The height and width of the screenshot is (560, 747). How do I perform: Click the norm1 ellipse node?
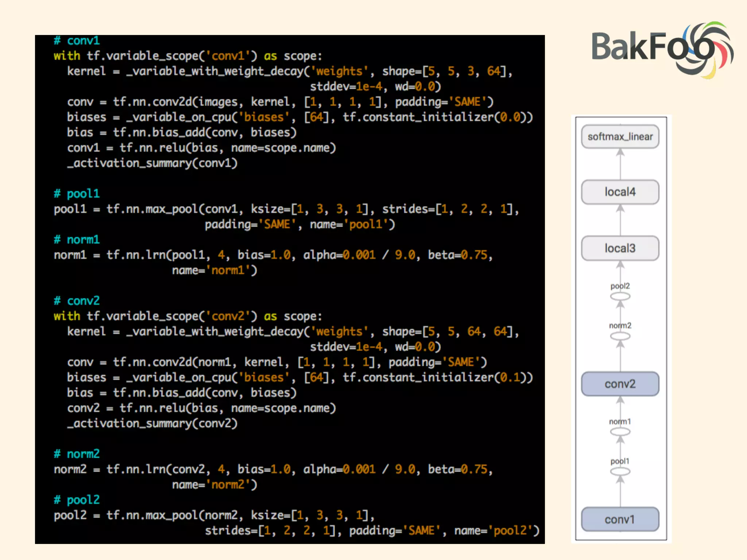[620, 432]
